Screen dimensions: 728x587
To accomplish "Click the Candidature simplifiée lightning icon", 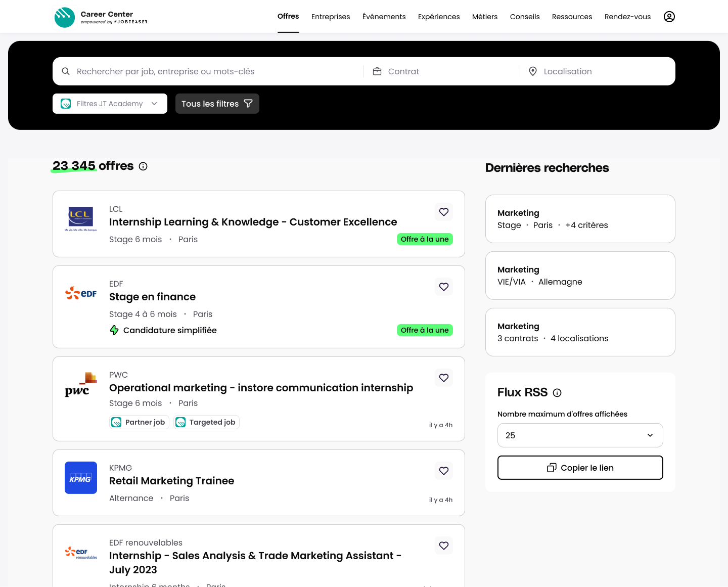I will coord(114,330).
